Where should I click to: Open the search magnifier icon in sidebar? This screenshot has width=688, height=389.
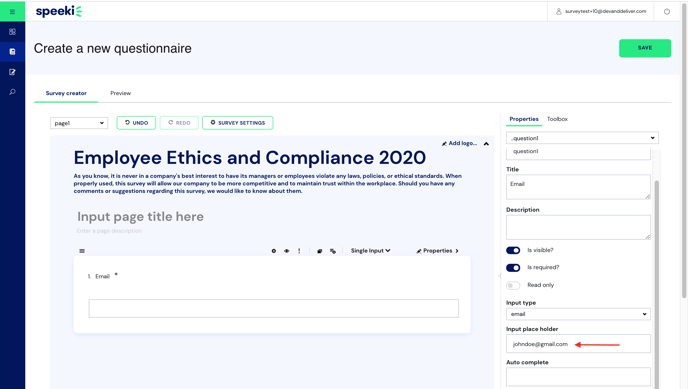(x=12, y=92)
